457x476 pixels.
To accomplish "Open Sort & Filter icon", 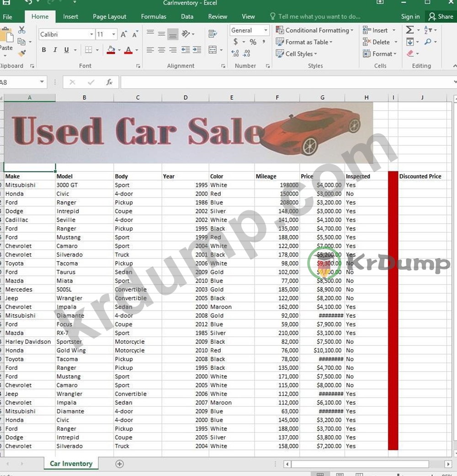I will [x=428, y=30].
